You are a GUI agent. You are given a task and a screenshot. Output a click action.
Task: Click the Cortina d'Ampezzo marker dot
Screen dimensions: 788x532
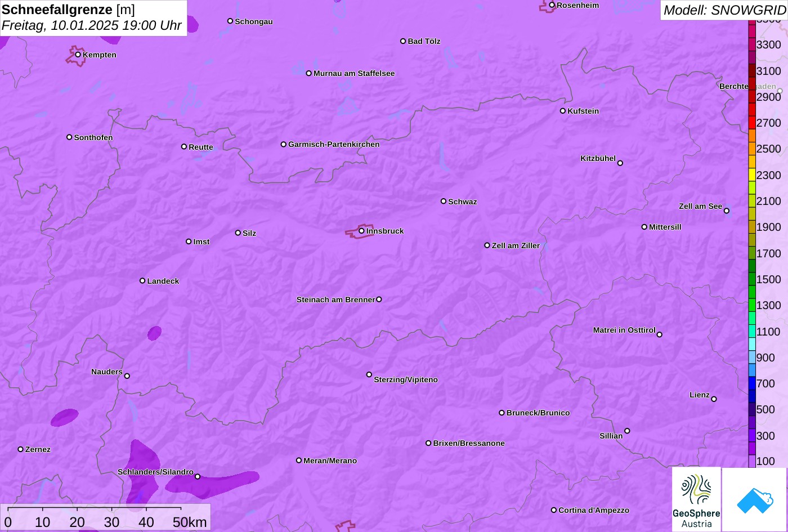click(x=554, y=510)
